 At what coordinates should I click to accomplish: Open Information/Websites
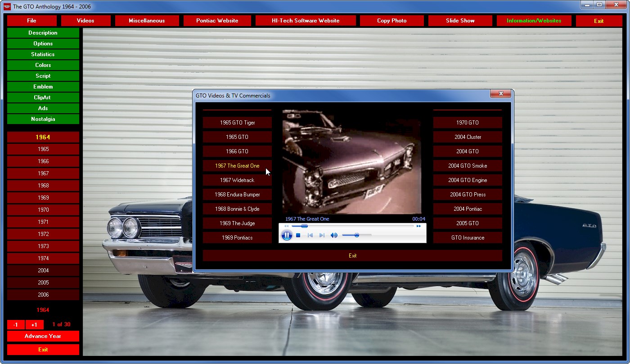point(534,21)
